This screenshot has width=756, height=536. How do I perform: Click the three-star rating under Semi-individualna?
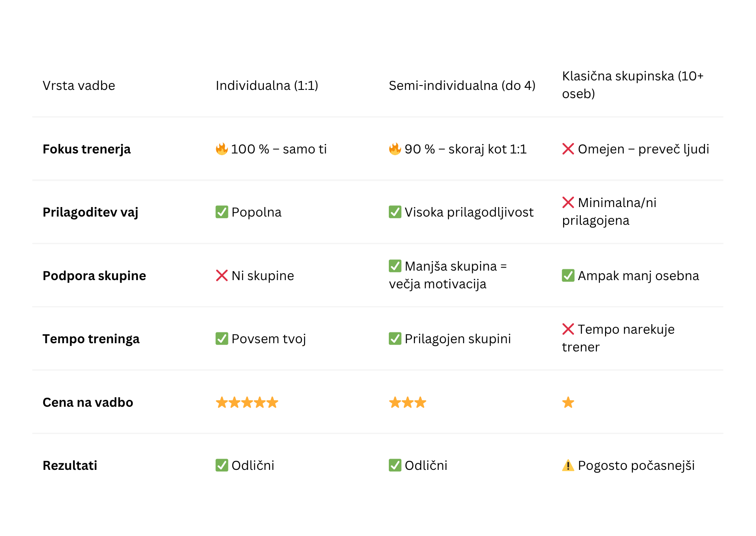407,402
